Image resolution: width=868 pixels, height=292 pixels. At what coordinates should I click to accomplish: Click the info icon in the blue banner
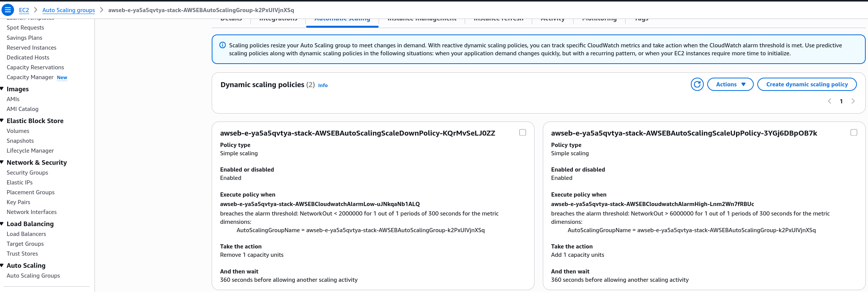pos(223,45)
